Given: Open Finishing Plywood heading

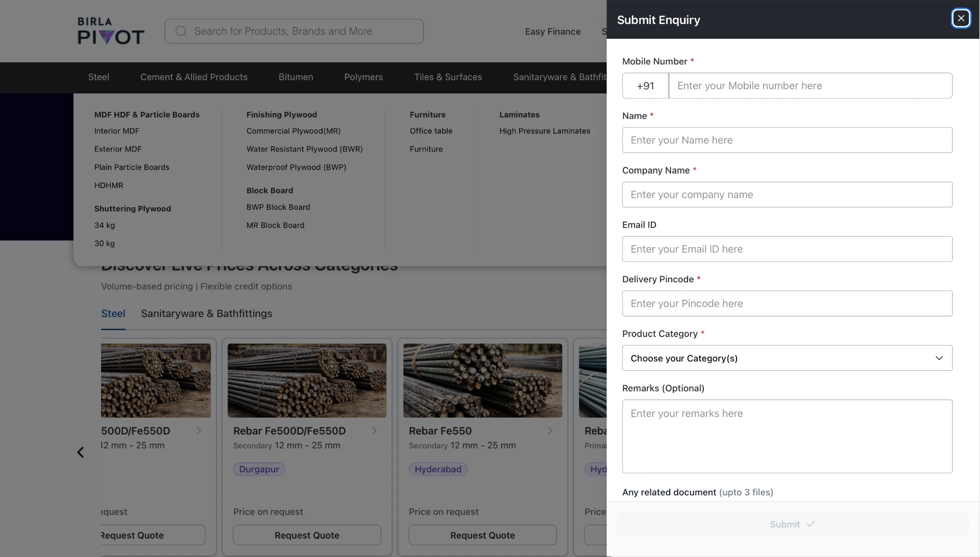Looking at the screenshot, I should pyautogui.click(x=282, y=115).
